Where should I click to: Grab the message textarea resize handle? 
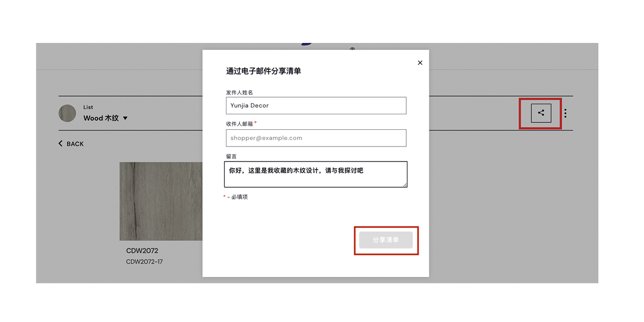click(405, 185)
